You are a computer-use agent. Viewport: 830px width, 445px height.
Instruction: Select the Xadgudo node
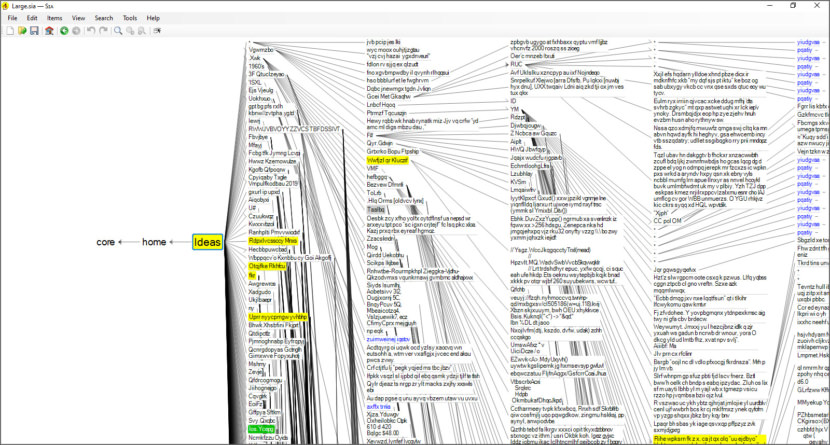click(259, 292)
